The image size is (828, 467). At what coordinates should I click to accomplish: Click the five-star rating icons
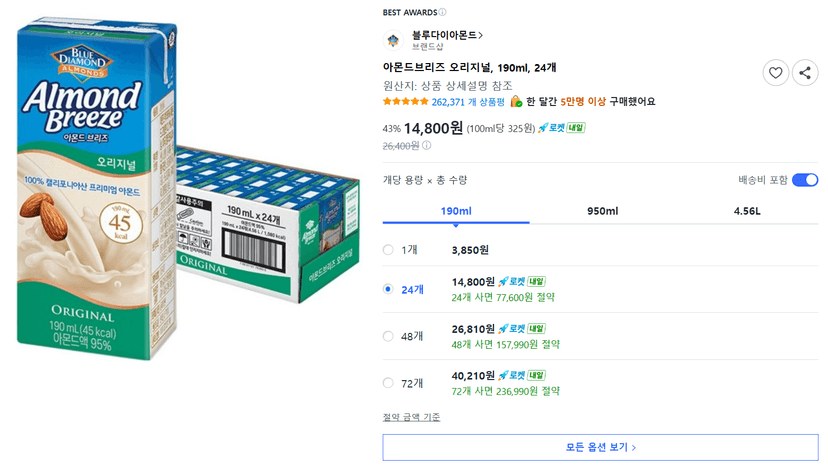406,101
